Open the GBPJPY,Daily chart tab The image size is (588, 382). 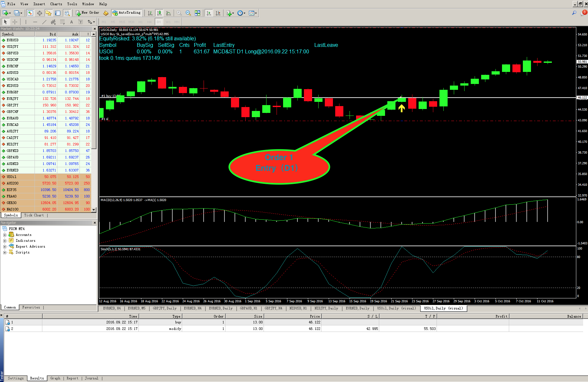[165, 308]
